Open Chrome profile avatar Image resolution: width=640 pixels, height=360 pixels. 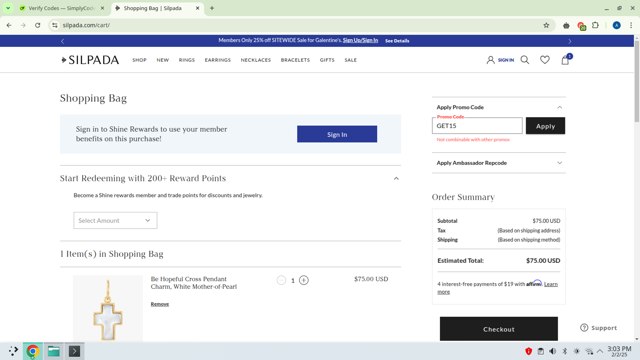click(x=617, y=25)
